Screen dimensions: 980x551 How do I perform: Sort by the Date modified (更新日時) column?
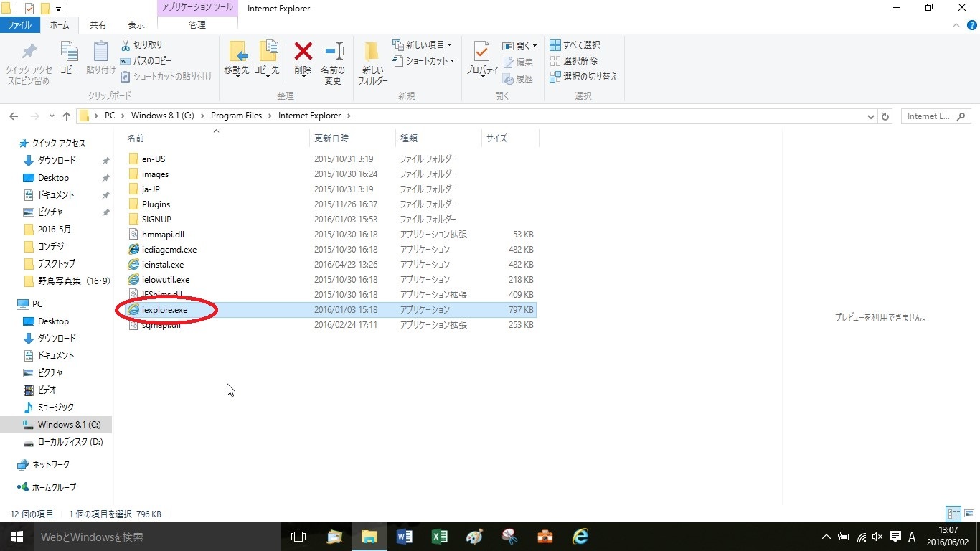(353, 138)
